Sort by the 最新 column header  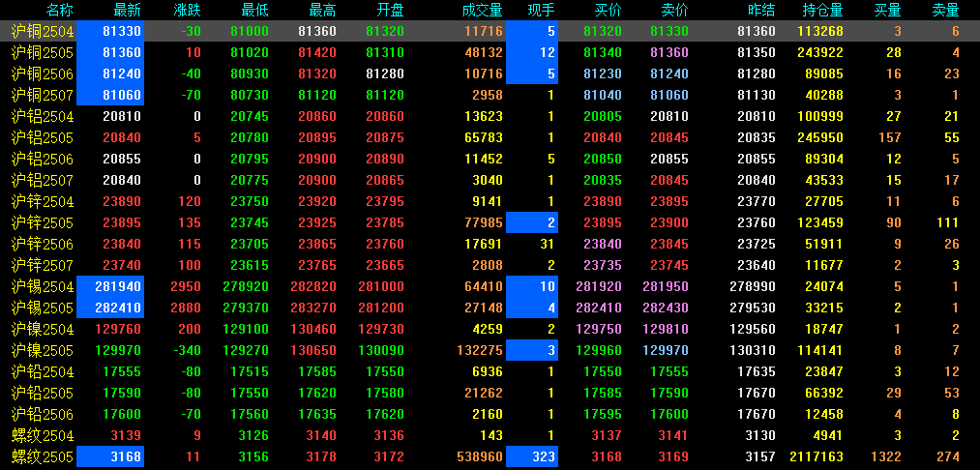click(128, 10)
